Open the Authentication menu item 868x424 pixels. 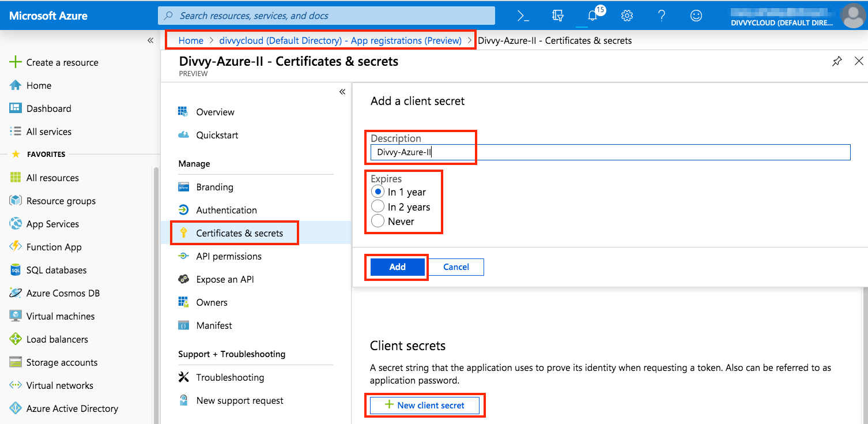[x=256, y=210]
